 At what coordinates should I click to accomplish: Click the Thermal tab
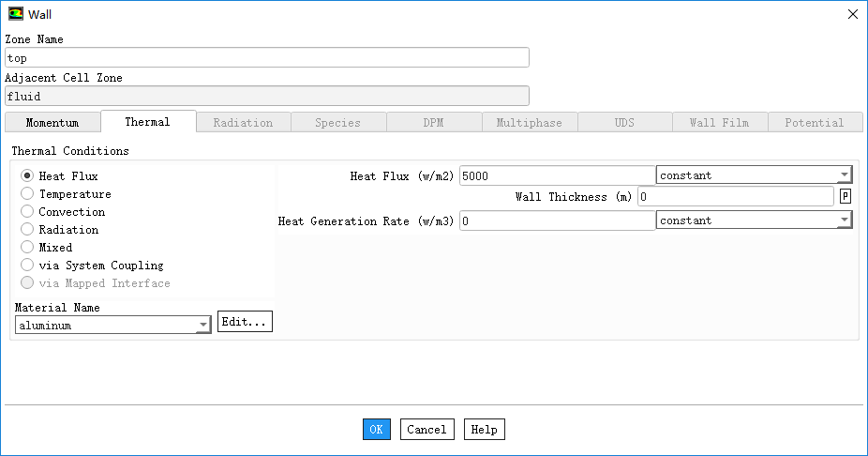click(147, 122)
